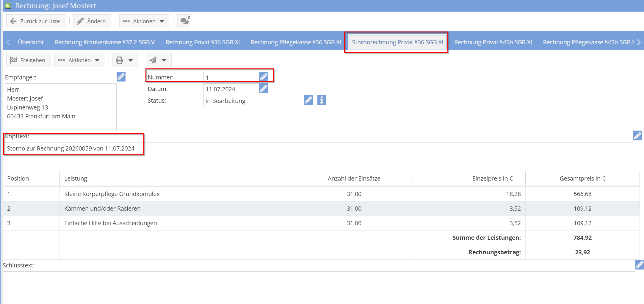Select Rechnung Privat §45b SGB XI tab

pos(493,42)
